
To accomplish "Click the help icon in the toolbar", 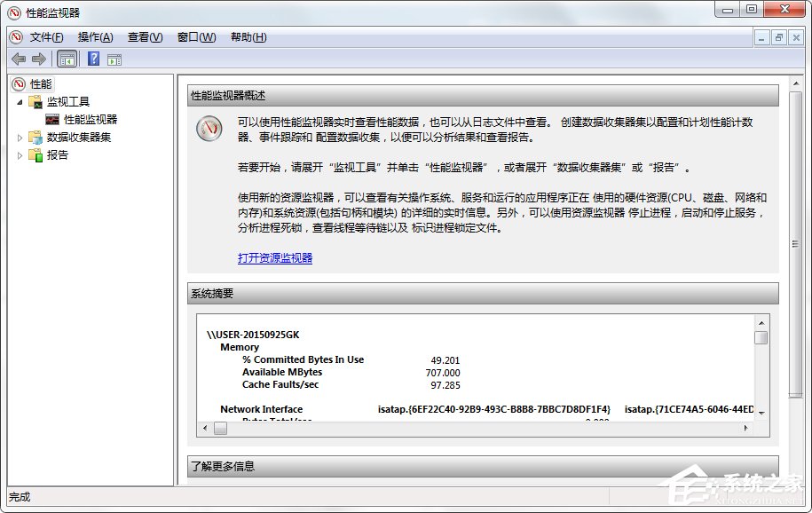I will [x=92, y=59].
